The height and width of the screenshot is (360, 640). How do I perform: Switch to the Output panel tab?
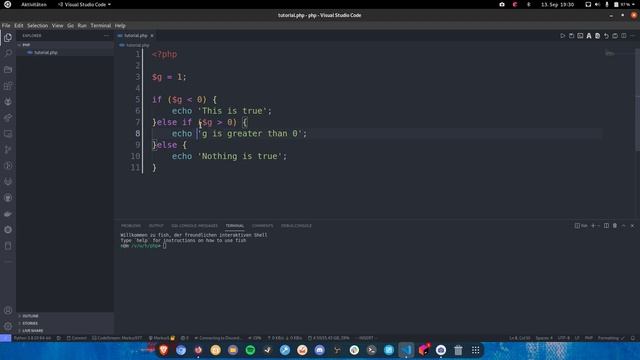click(156, 226)
